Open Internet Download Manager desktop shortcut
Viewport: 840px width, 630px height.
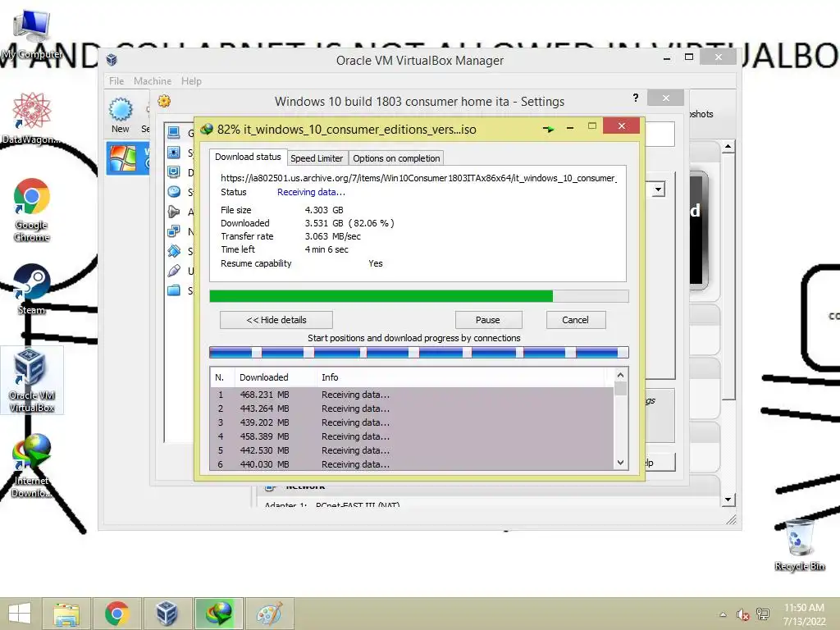(x=32, y=465)
